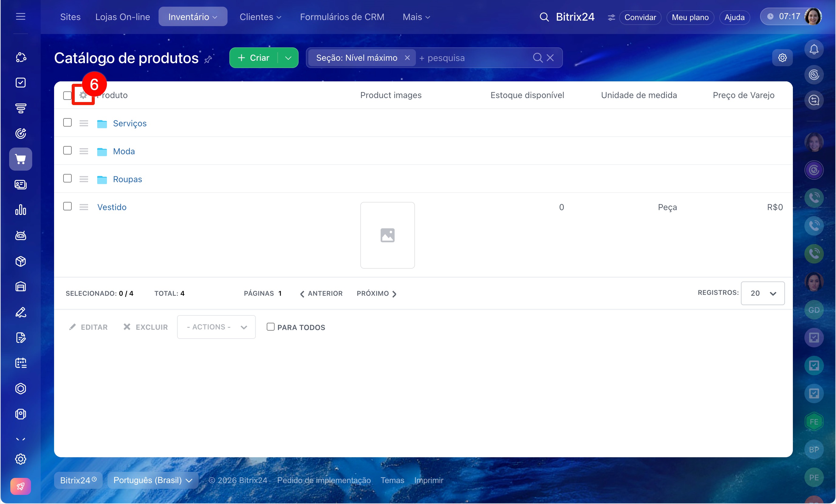Check the Serviços row checkbox
The width and height of the screenshot is (836, 504).
[67, 122]
